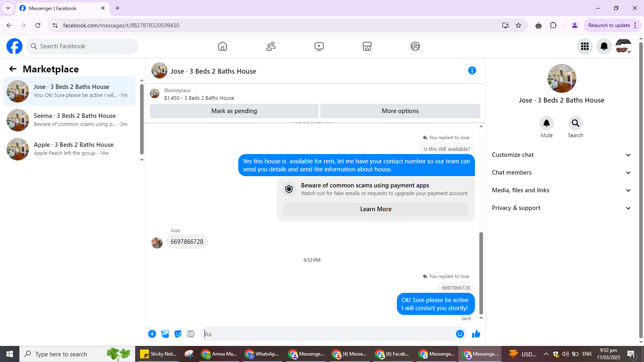Open the browser Extensions puzzle icon

[553, 25]
